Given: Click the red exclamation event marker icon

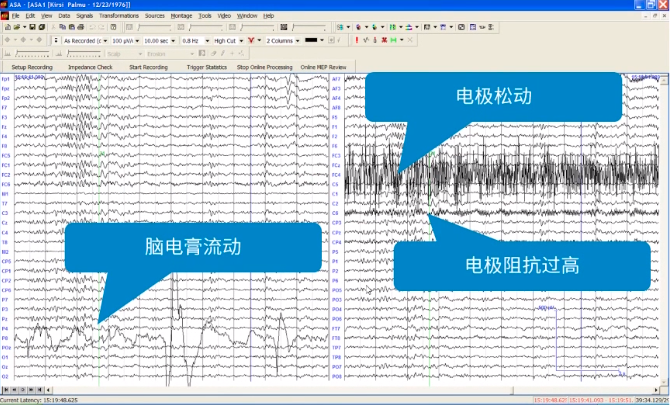Looking at the screenshot, I should click(357, 40).
